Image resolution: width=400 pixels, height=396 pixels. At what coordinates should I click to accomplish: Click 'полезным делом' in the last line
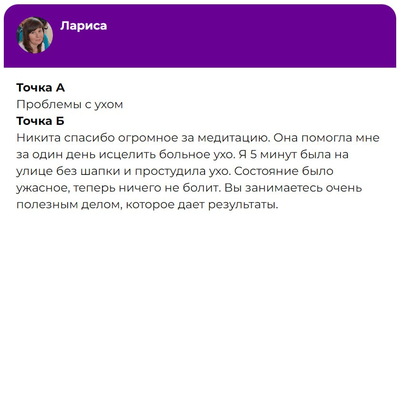click(65, 205)
